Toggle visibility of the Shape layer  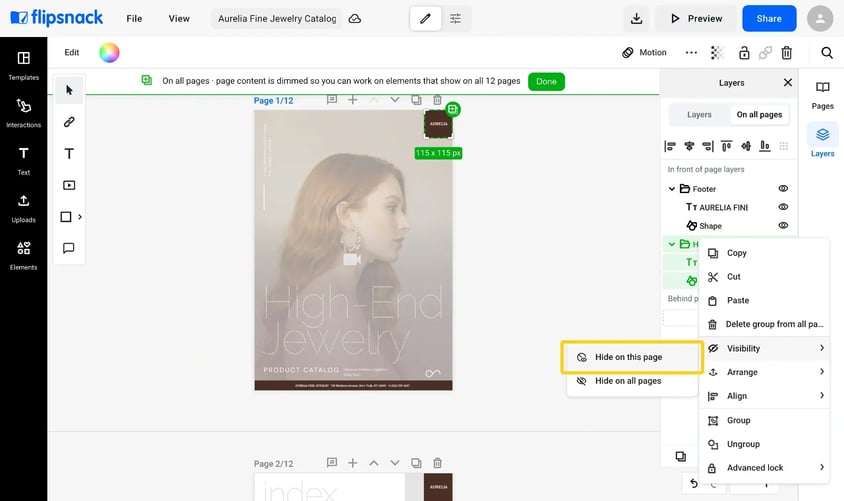783,225
